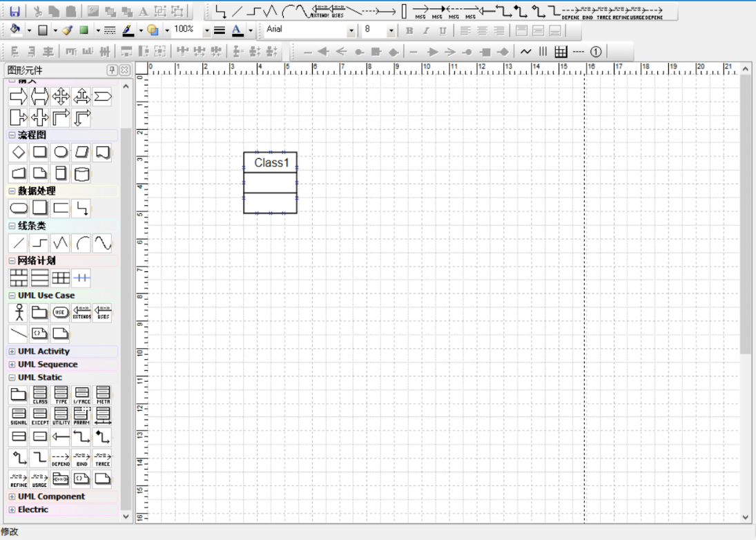
Task: Pin the 图形元件 panel
Action: (112, 70)
